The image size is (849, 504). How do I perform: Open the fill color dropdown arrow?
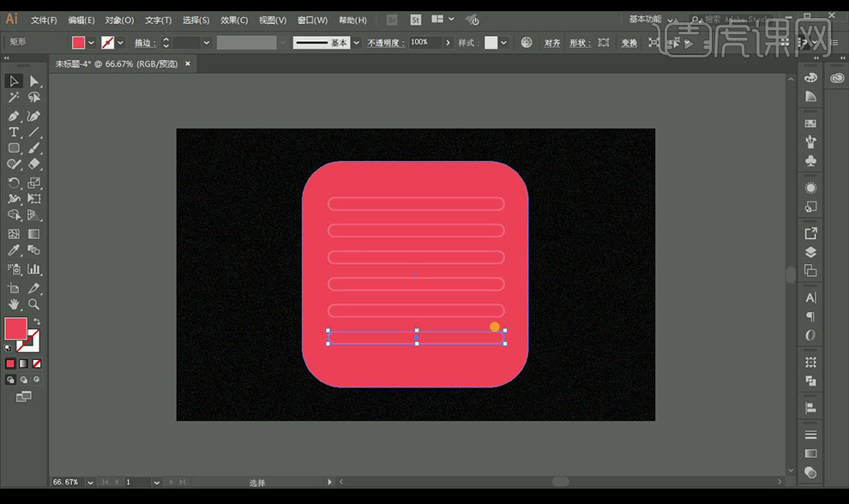click(92, 42)
